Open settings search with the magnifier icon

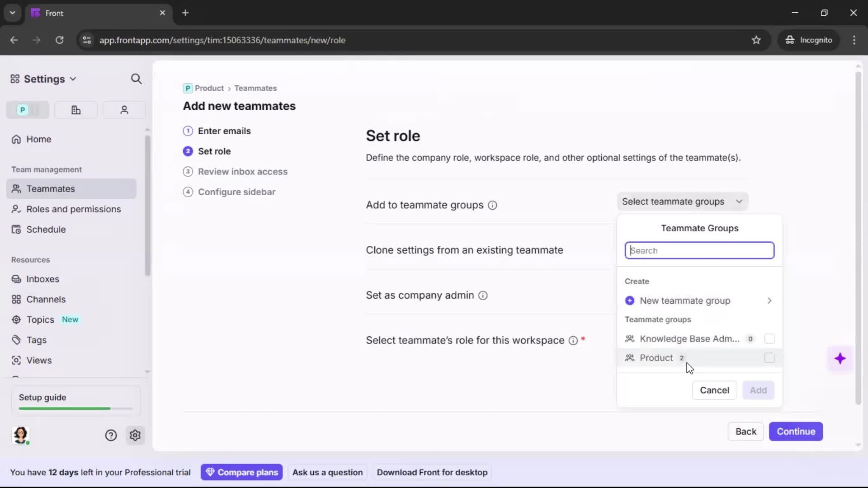tap(136, 79)
